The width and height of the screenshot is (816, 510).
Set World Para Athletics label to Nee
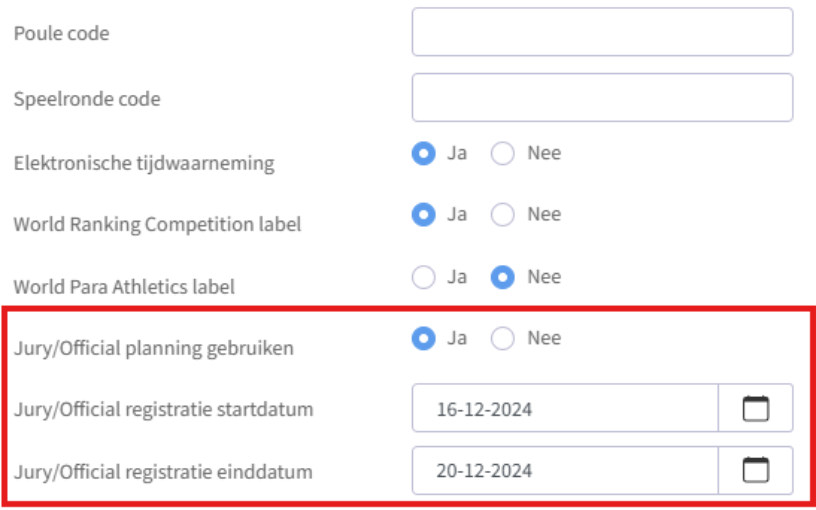coord(503,277)
